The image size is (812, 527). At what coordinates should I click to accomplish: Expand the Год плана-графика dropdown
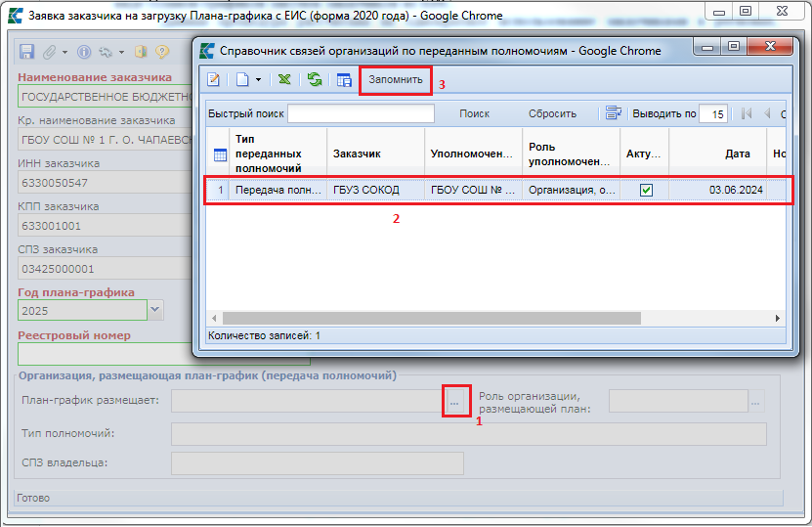pos(154,310)
